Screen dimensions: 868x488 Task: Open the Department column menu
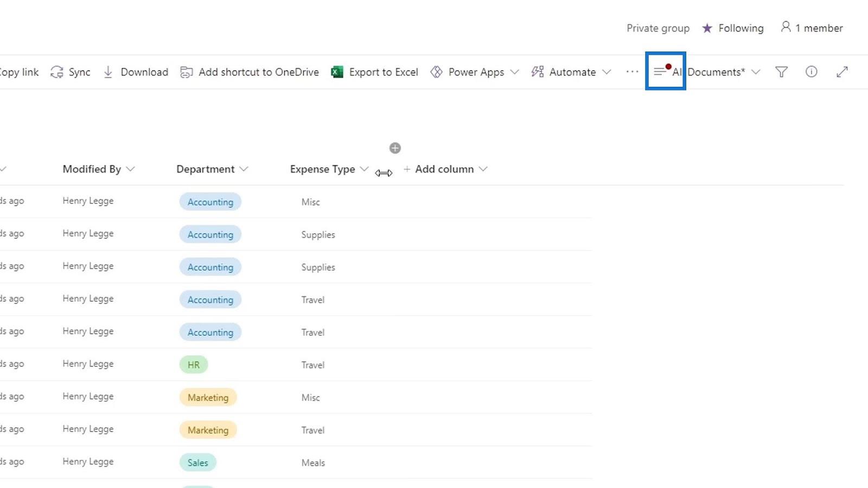tap(244, 169)
